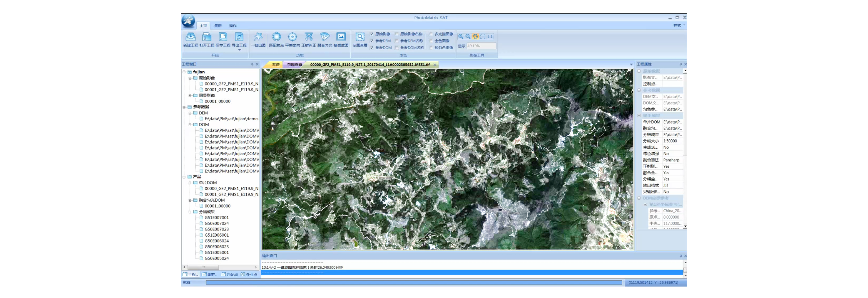
Task: Tick the 多光谱图像 checkbox
Action: pos(431,34)
